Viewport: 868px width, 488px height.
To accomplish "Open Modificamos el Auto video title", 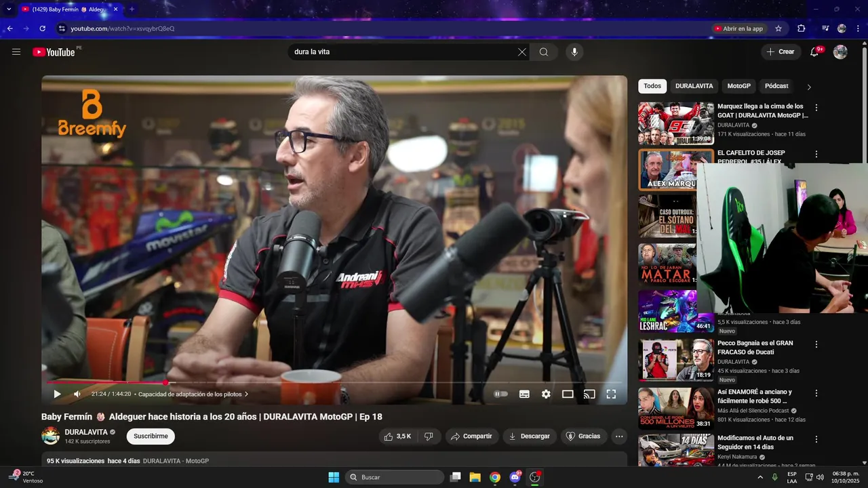I will (755, 443).
